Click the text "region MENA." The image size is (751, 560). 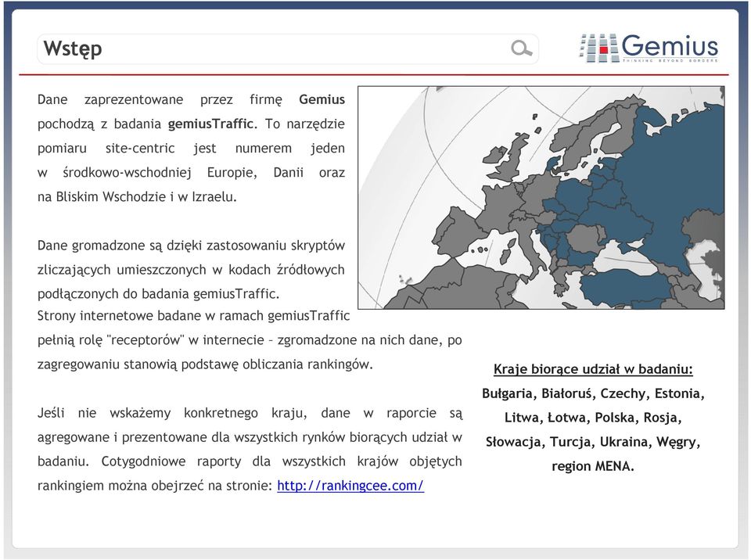click(593, 466)
